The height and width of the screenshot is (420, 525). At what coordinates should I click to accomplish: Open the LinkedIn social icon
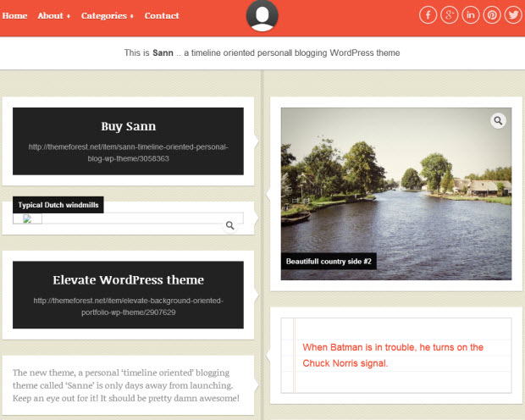471,15
